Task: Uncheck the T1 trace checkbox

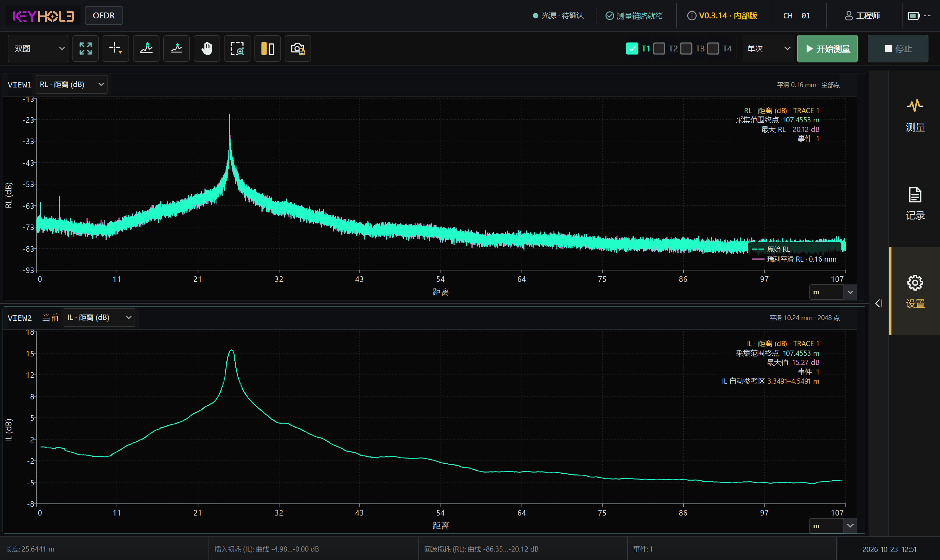Action: [x=632, y=48]
